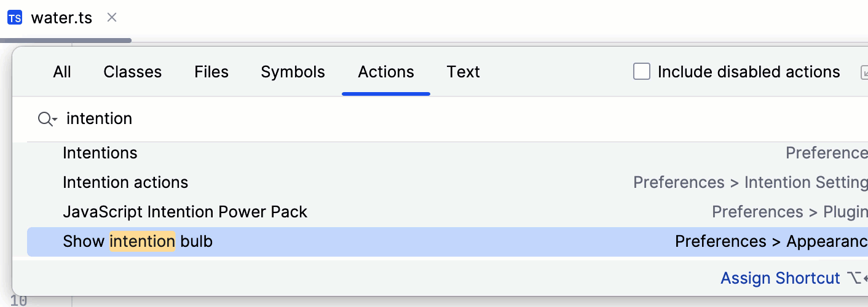Click the Option+Enter shortcut hint beside Assign Shortcut
Image resolution: width=868 pixels, height=307 pixels.
857,278
